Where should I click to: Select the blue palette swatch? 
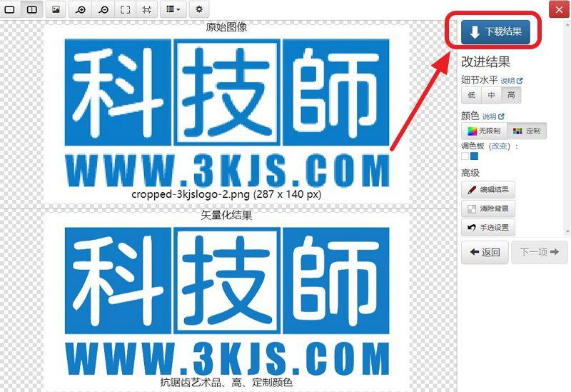474,156
